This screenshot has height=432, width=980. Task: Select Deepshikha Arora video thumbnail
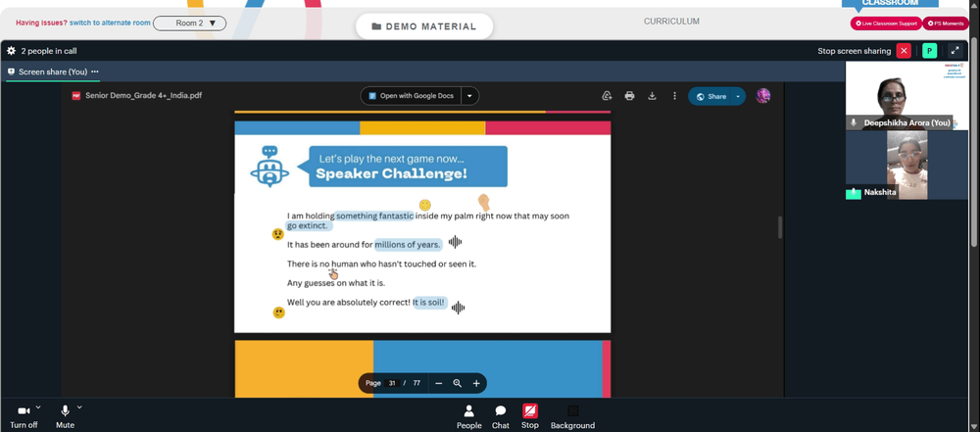point(906,96)
